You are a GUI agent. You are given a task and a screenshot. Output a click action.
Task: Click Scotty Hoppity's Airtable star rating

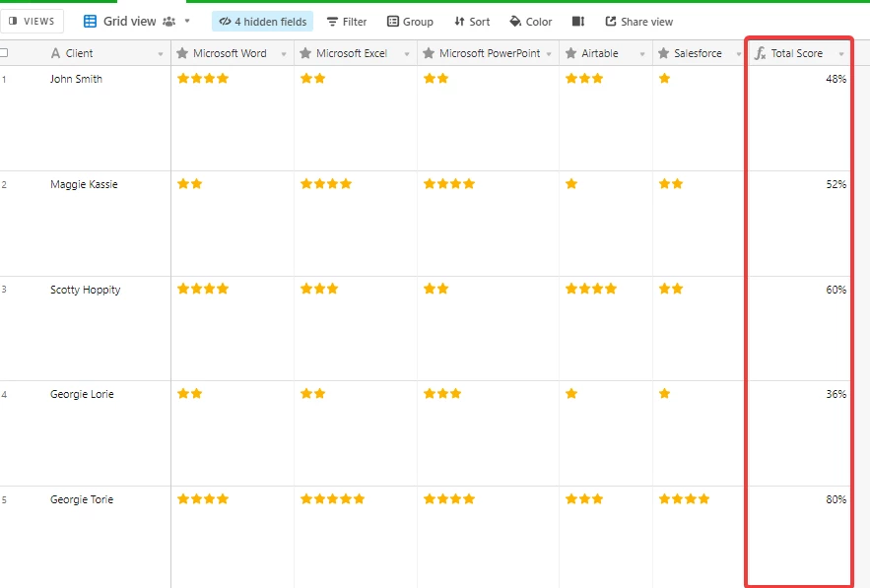pyautogui.click(x=591, y=289)
